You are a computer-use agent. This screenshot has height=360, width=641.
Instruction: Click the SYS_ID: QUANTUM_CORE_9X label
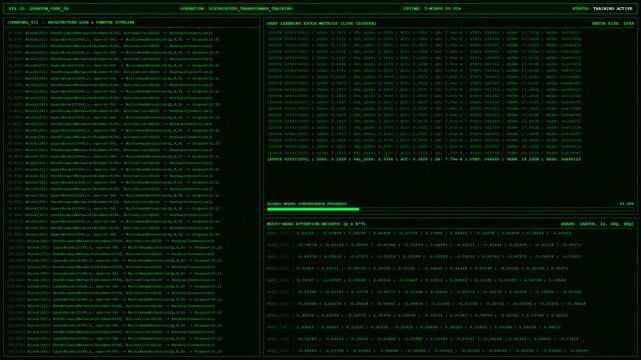[x=39, y=9]
